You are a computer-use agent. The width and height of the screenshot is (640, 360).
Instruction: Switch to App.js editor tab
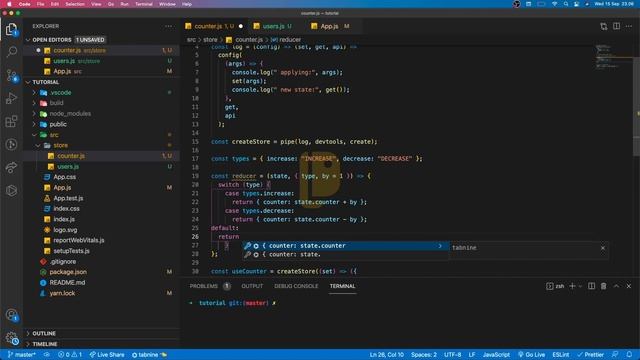(331, 26)
